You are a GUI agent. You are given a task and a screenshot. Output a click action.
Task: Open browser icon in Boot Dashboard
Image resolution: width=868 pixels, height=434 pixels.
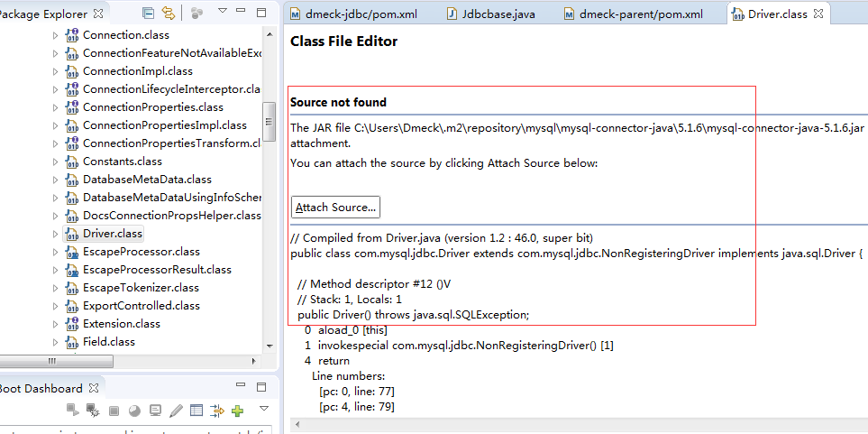pos(134,411)
